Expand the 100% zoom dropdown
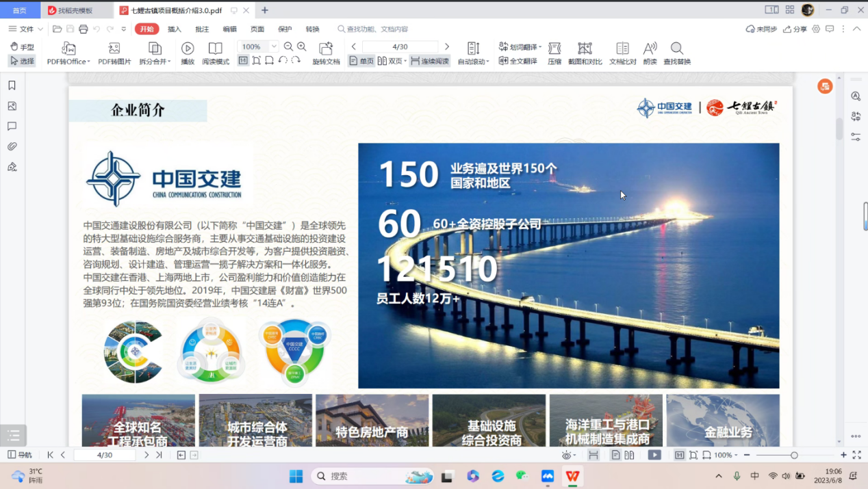Image resolution: width=868 pixels, height=489 pixels. click(x=274, y=47)
